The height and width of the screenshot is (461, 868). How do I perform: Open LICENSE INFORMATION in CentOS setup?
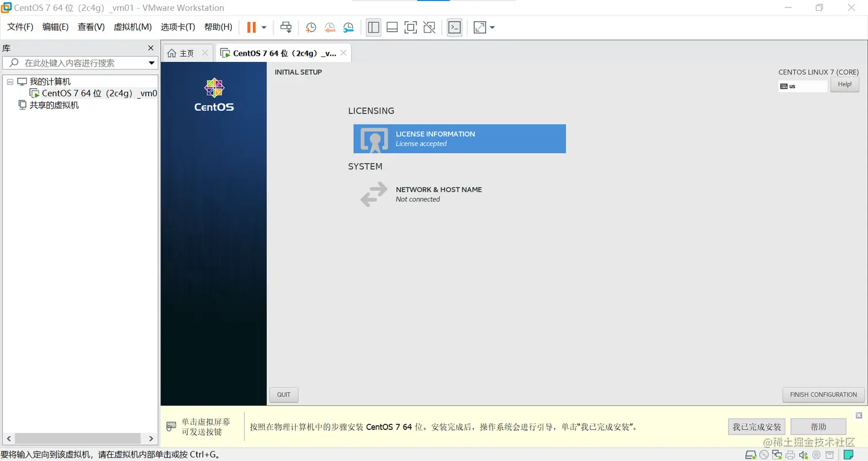coord(459,138)
